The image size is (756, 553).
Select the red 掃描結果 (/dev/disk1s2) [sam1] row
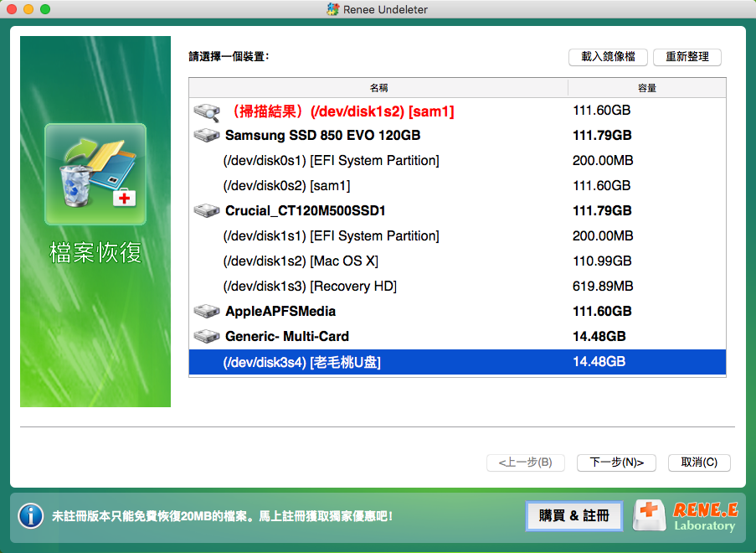[x=457, y=111]
